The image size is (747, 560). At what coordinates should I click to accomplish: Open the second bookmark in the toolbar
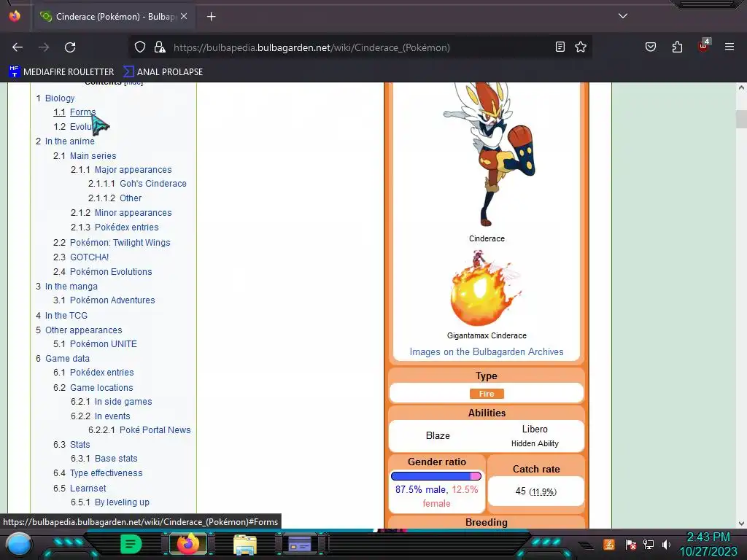pos(163,72)
